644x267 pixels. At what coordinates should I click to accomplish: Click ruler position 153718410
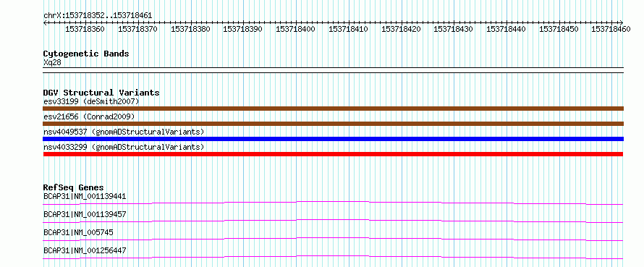point(348,29)
